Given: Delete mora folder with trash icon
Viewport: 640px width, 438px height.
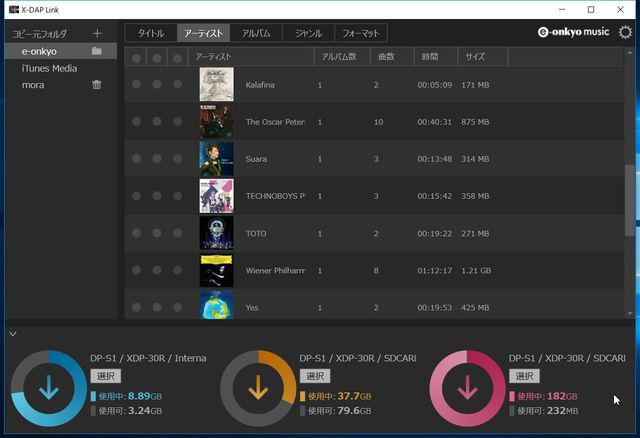Looking at the screenshot, I should click(x=97, y=84).
